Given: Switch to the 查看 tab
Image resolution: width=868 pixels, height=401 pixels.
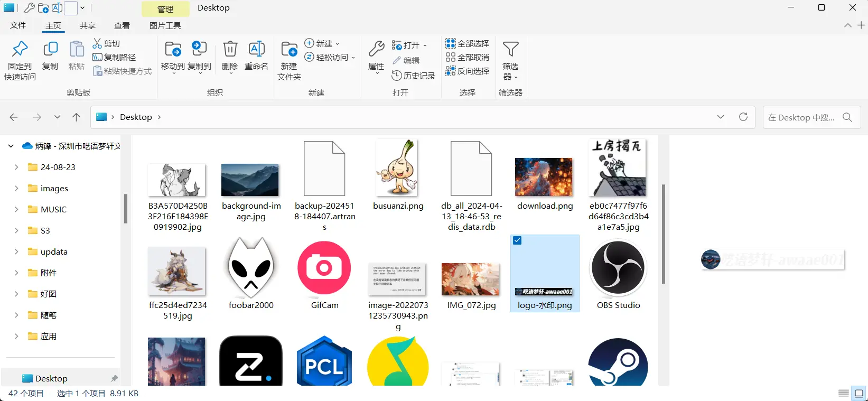Looking at the screenshot, I should click(122, 25).
